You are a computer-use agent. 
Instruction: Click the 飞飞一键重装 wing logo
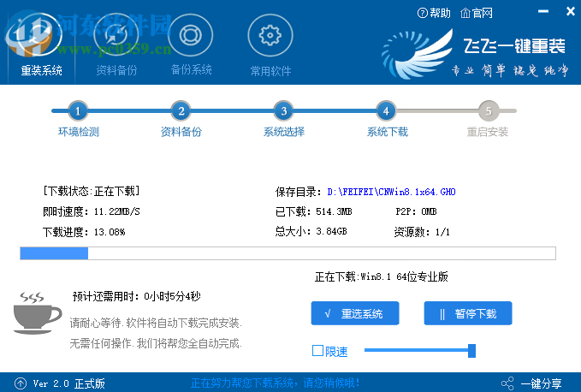point(418,54)
